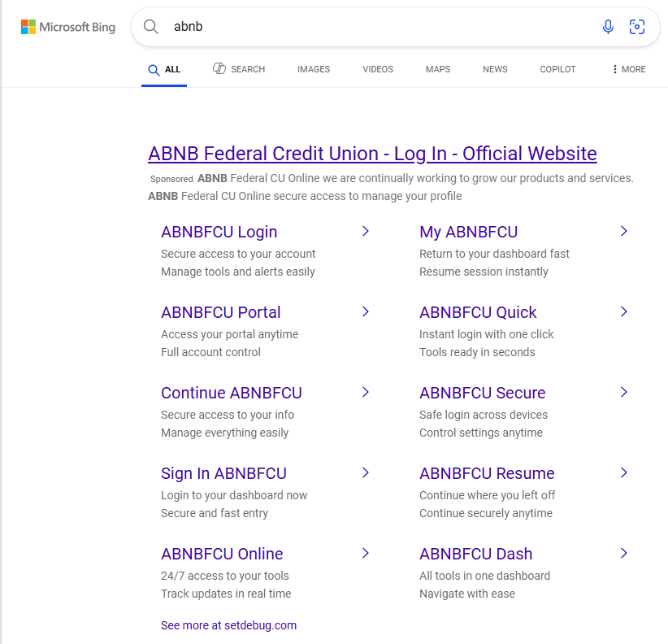Viewport: 668px width, 644px height.
Task: Click the chevron beside ABNBFCU Login
Action: point(365,231)
